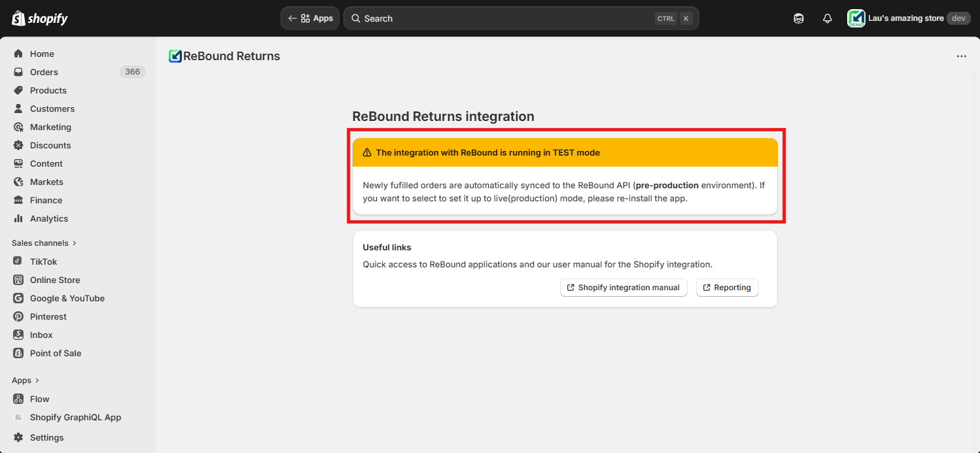Open the notifications bell
This screenshot has height=453, width=980.
pyautogui.click(x=828, y=18)
